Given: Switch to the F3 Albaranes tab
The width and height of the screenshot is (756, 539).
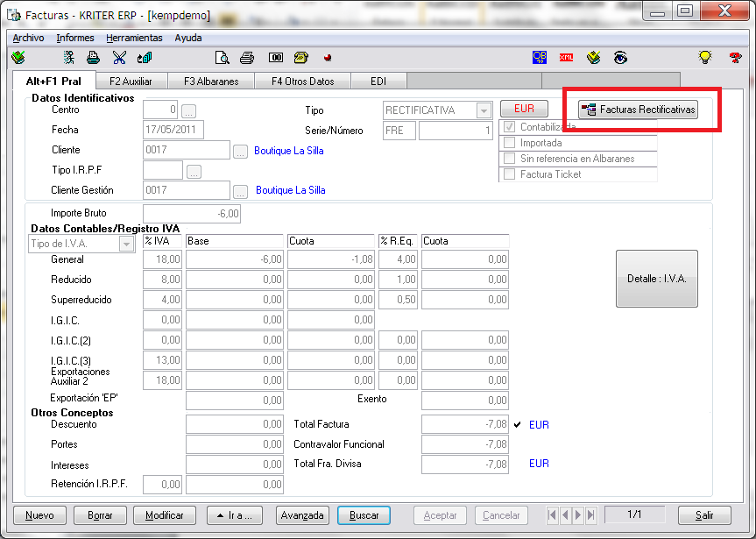Looking at the screenshot, I should coord(211,81).
